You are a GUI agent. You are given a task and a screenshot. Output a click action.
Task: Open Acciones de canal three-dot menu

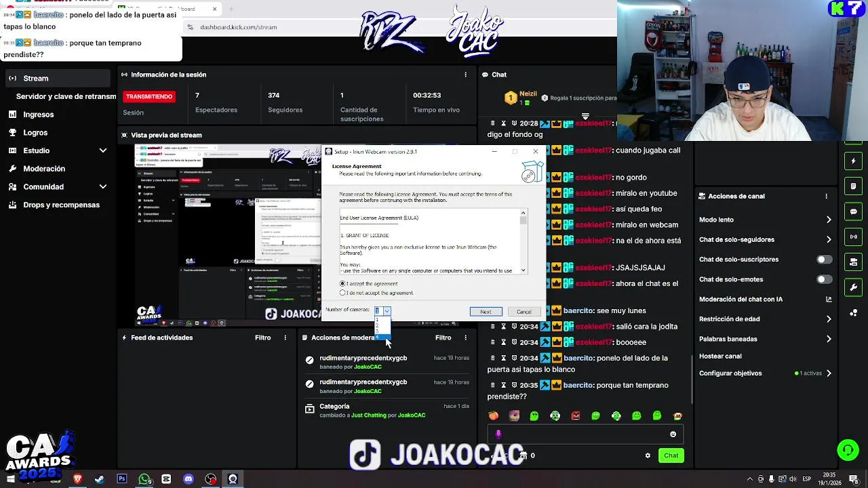click(x=826, y=196)
